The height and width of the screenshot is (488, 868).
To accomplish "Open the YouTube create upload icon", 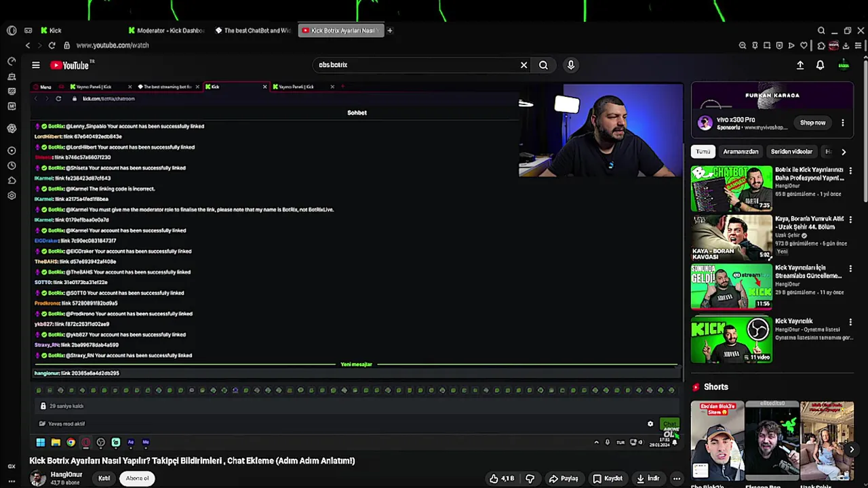I will (x=800, y=65).
